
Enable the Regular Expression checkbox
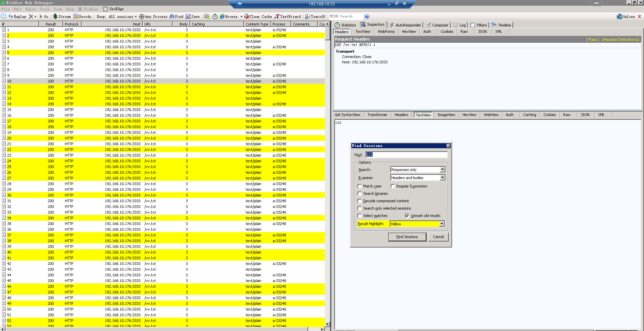pos(393,186)
